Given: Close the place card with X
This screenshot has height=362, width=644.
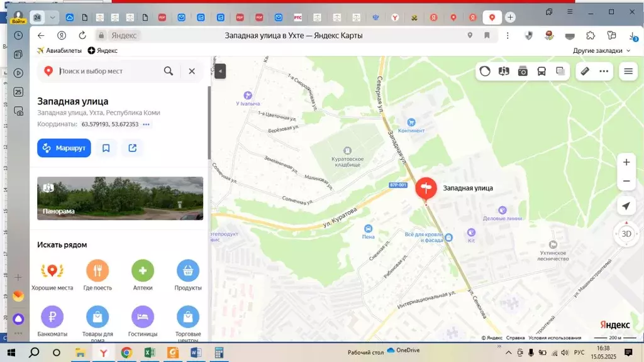Looking at the screenshot, I should pyautogui.click(x=192, y=71).
